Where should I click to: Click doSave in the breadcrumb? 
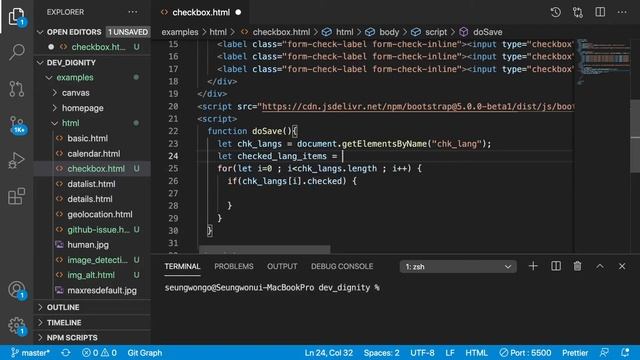pos(487,32)
